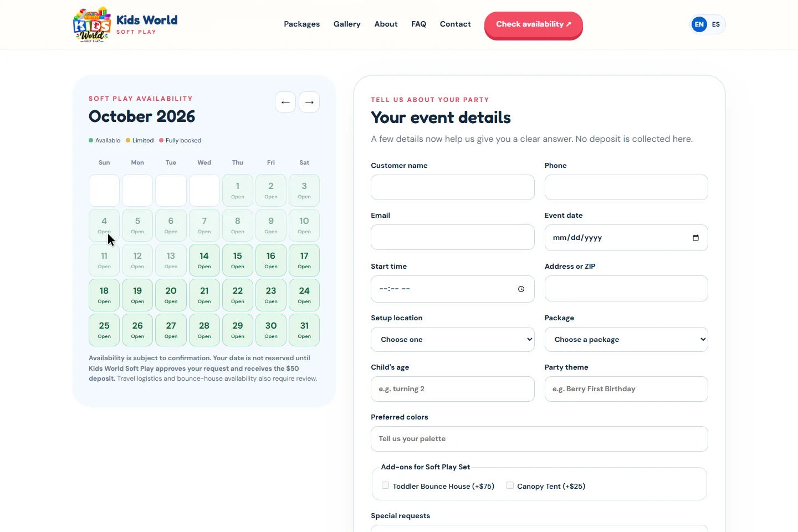Open the FAQ nav item
798x532 pixels.
(419, 24)
